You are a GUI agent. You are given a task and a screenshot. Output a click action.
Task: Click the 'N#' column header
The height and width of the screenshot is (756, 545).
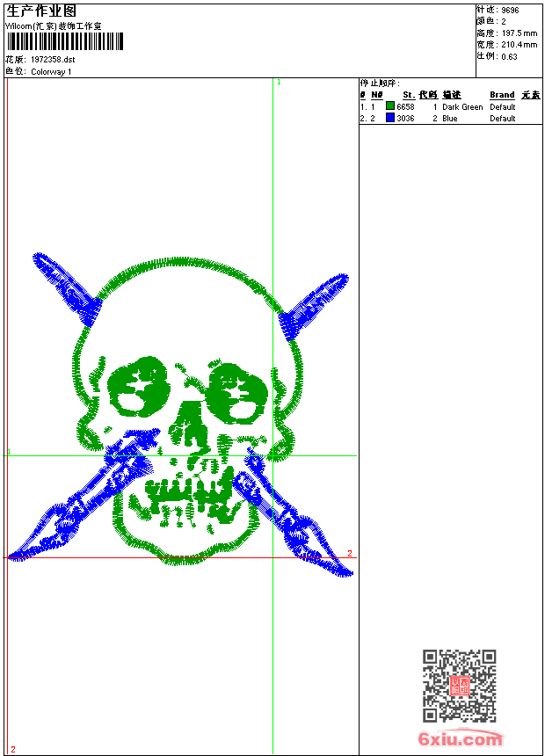click(x=377, y=95)
